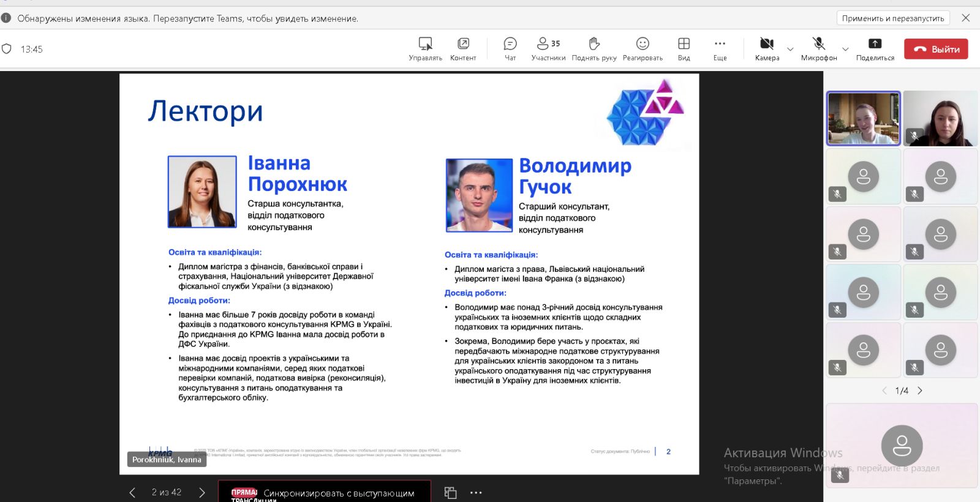Open the Content pop-out icon
The width and height of the screenshot is (980, 502).
pos(463,48)
